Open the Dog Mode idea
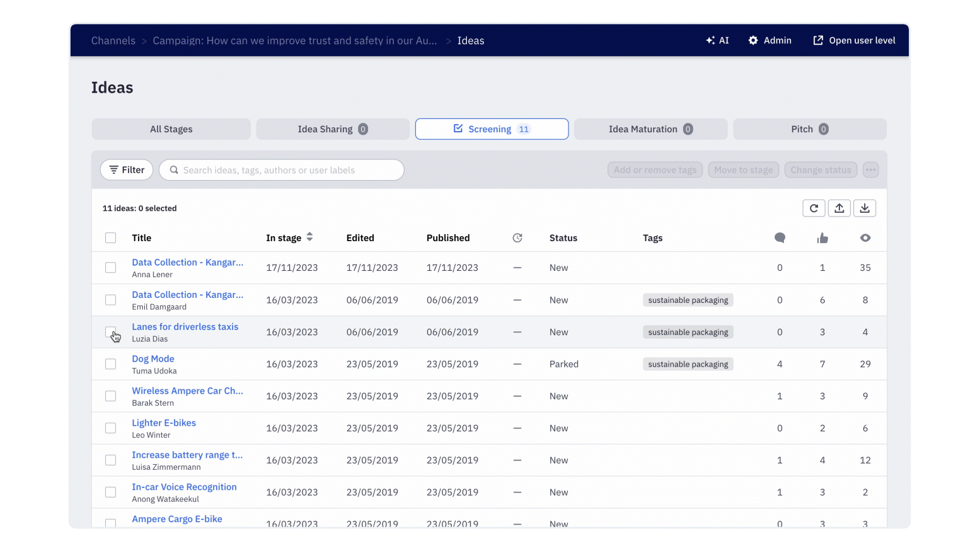 click(x=153, y=359)
